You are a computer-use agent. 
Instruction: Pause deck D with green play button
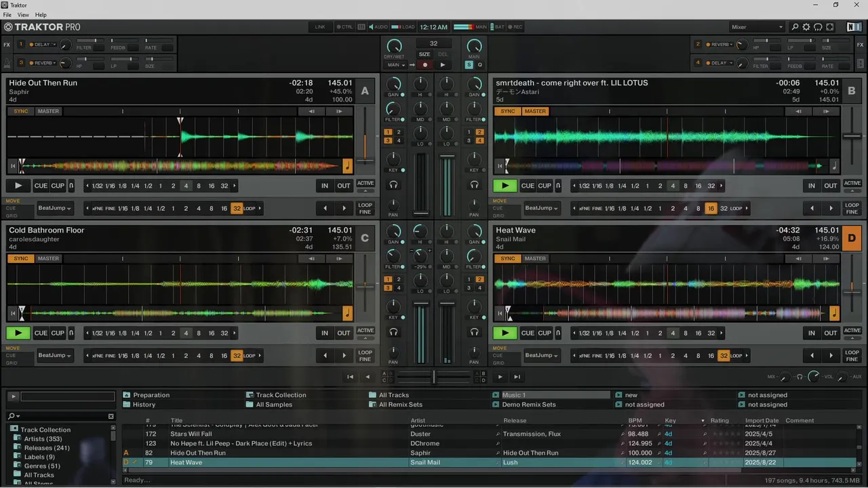pyautogui.click(x=505, y=333)
